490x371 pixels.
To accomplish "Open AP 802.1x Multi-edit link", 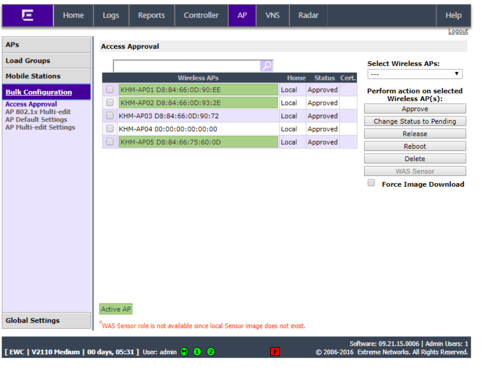I will (38, 112).
